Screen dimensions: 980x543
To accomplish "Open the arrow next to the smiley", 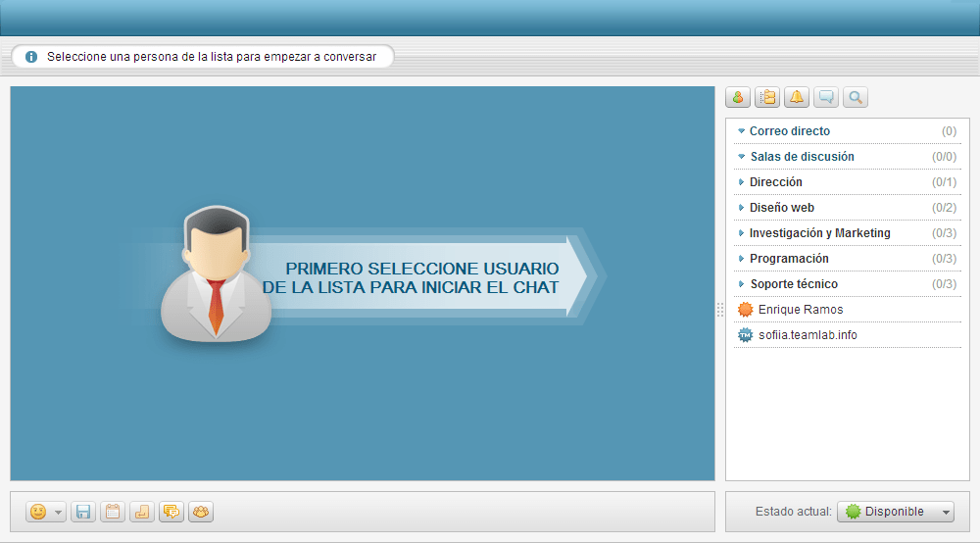I will (x=58, y=513).
